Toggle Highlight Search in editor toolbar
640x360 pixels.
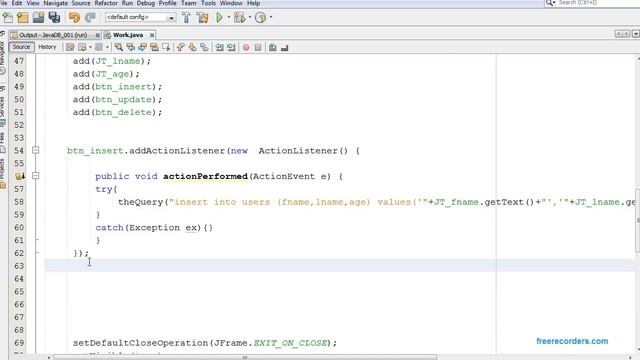154,47
